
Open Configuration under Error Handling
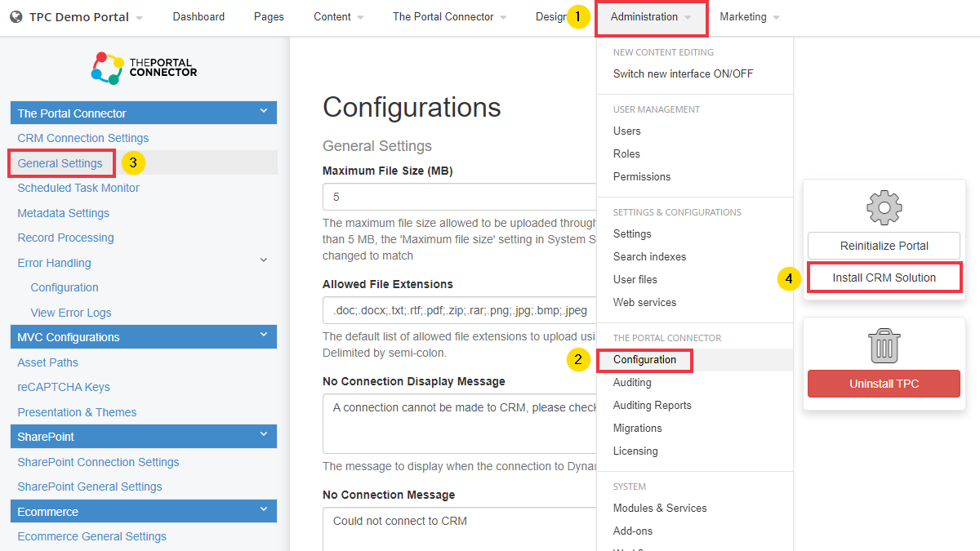[65, 287]
